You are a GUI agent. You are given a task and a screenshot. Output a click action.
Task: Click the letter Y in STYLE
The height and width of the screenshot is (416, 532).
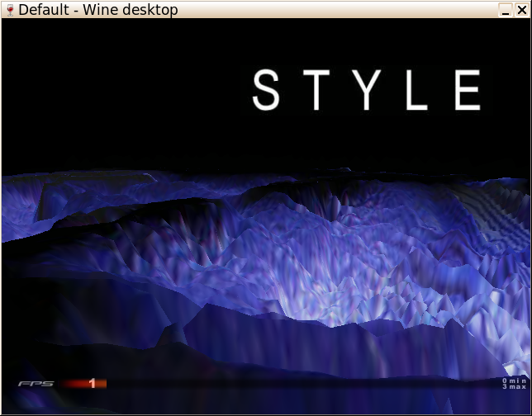[x=368, y=90]
